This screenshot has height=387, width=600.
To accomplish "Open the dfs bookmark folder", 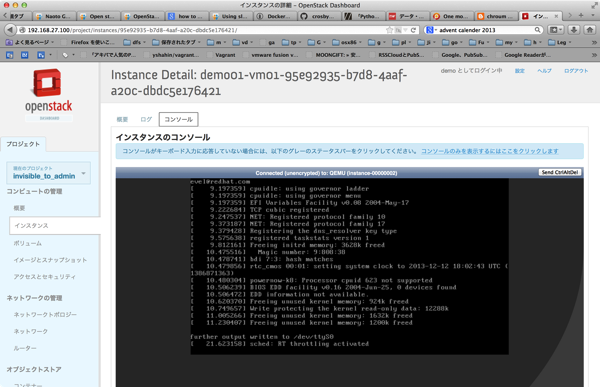I will (135, 42).
